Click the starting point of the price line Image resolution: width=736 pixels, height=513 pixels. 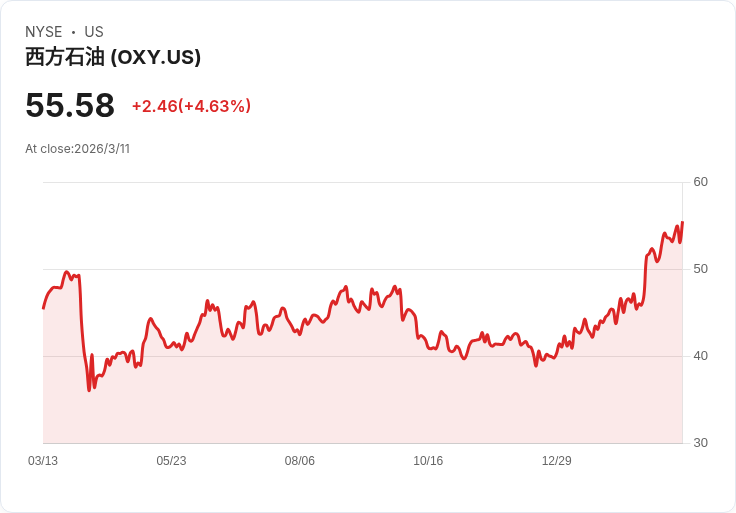tap(43, 307)
